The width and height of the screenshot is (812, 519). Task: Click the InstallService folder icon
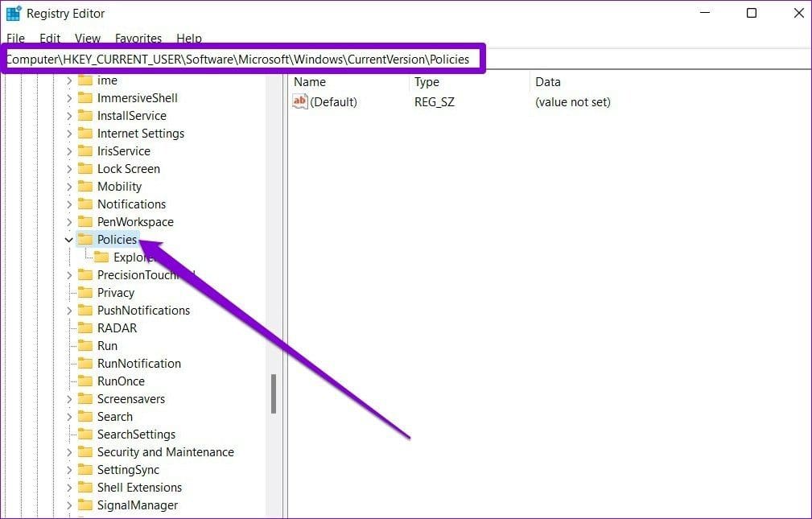(85, 116)
